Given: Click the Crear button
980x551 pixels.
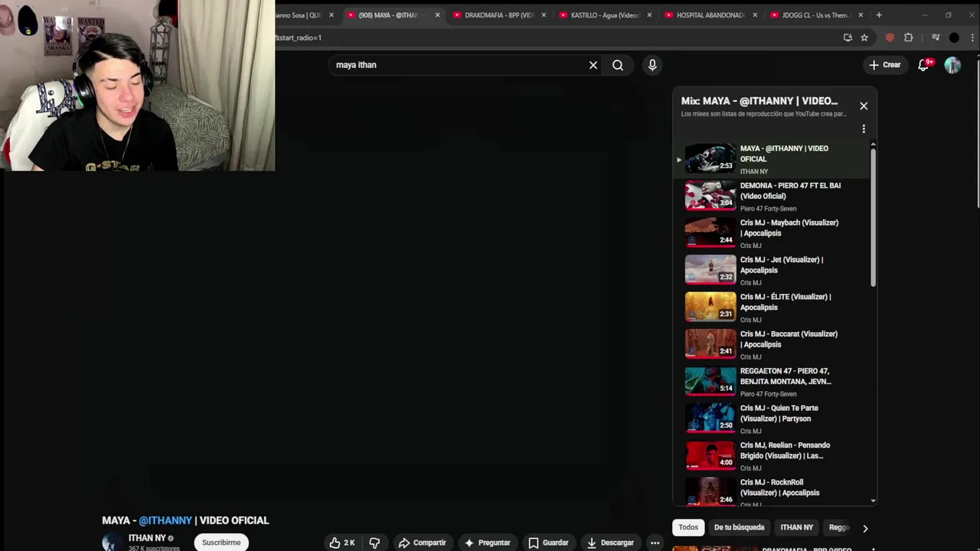Looking at the screenshot, I should pos(884,65).
